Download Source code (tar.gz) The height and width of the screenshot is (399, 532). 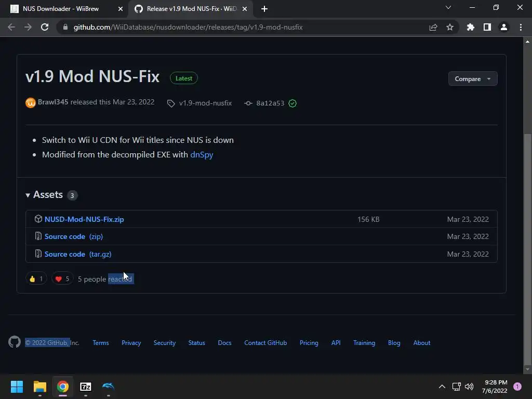78,254
